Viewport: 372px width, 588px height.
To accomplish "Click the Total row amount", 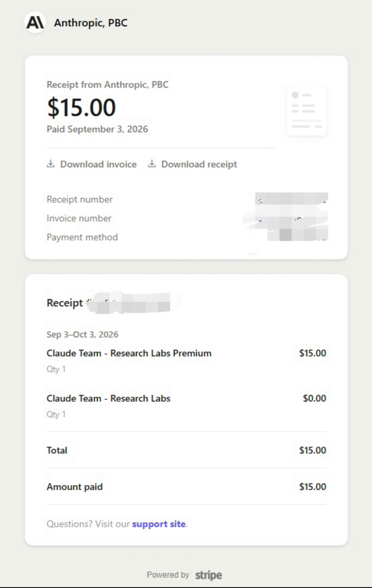I will (312, 450).
